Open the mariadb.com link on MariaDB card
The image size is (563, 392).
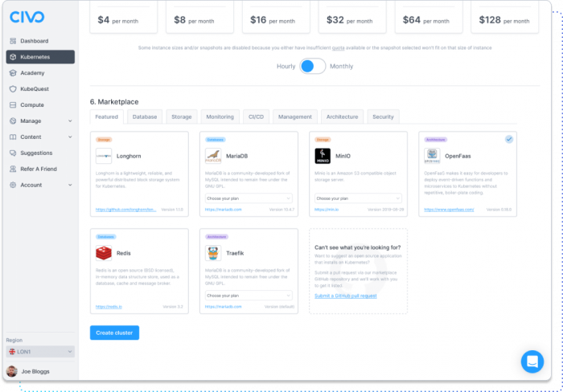pos(224,210)
